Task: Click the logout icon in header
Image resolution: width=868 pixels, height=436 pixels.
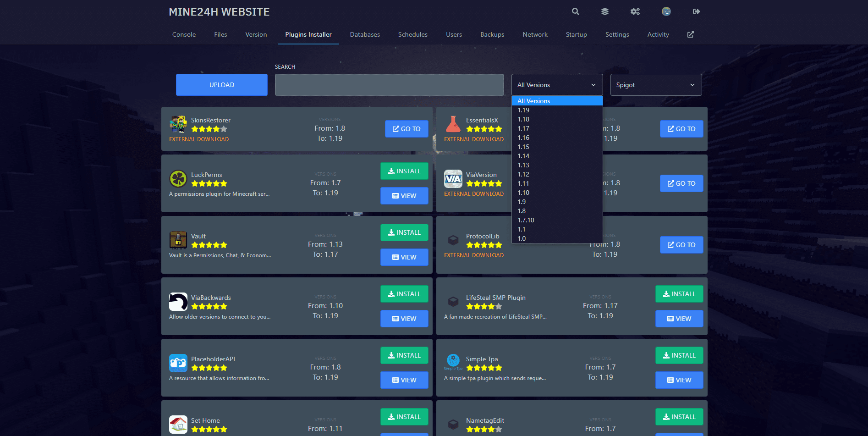Action: click(x=696, y=12)
